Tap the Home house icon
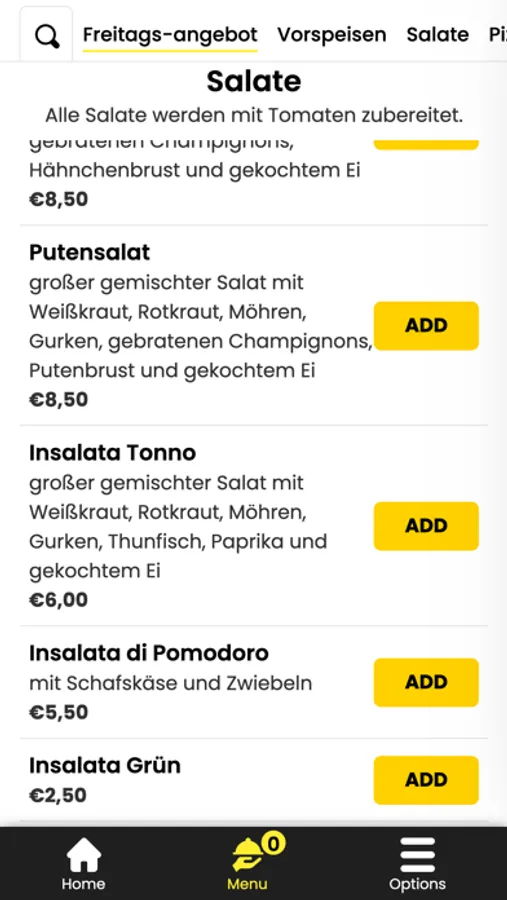This screenshot has height=900, width=507. 83,855
